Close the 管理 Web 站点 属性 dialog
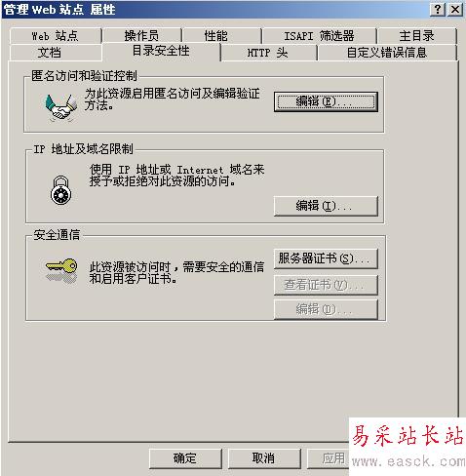This screenshot has height=476, width=466. coord(455,10)
